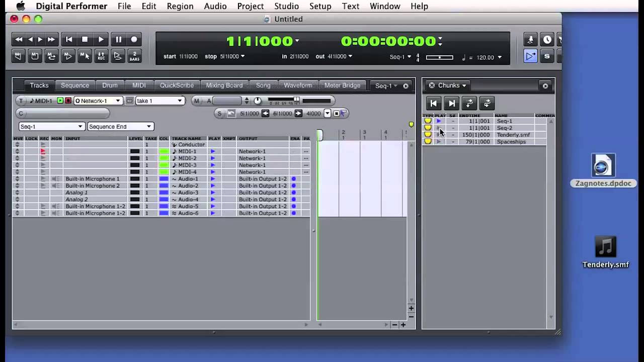The image size is (644, 362).
Task: Switch to the Mixing Board tab
Action: pos(224,85)
